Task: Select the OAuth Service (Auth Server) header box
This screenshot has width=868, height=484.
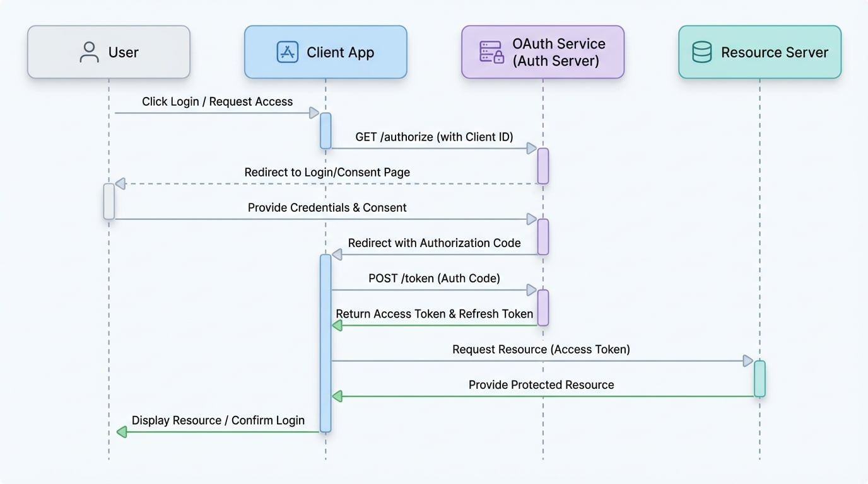Action: coord(542,52)
